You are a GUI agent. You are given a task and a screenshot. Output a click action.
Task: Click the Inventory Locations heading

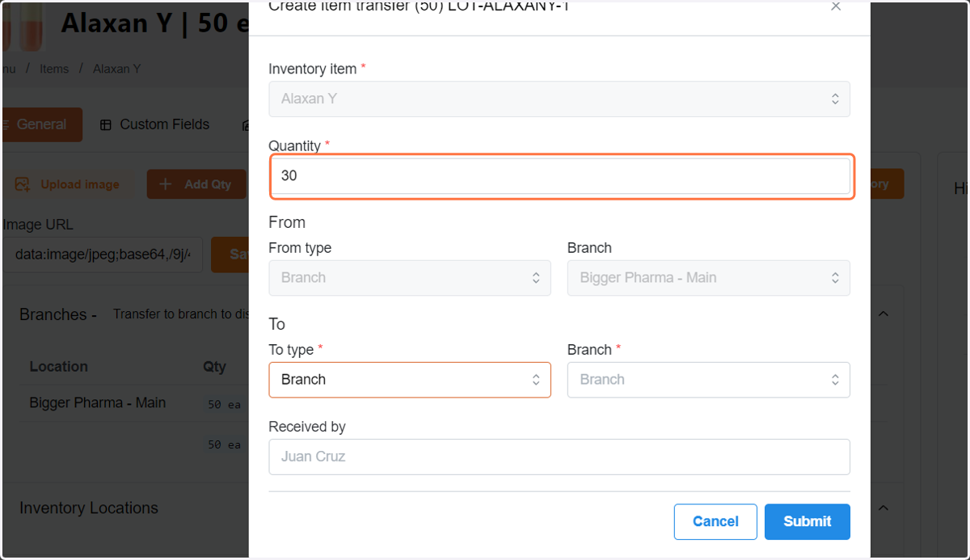[x=89, y=507]
